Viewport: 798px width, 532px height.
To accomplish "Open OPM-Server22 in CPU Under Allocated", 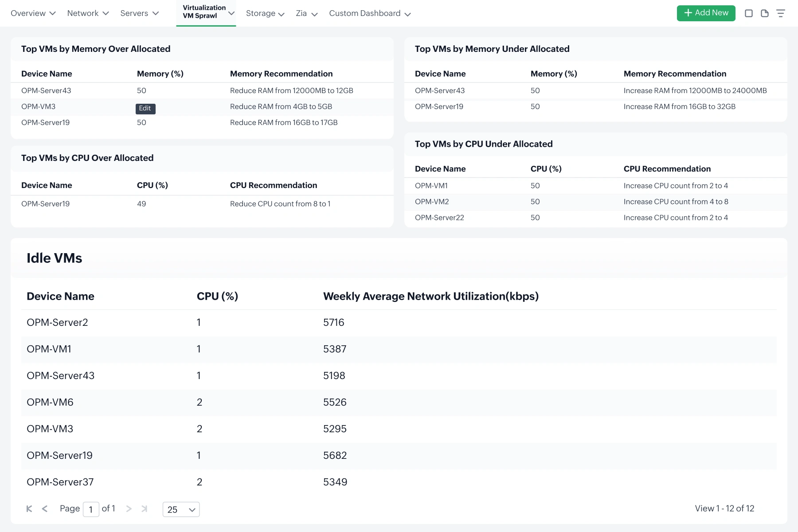I will pyautogui.click(x=439, y=218).
